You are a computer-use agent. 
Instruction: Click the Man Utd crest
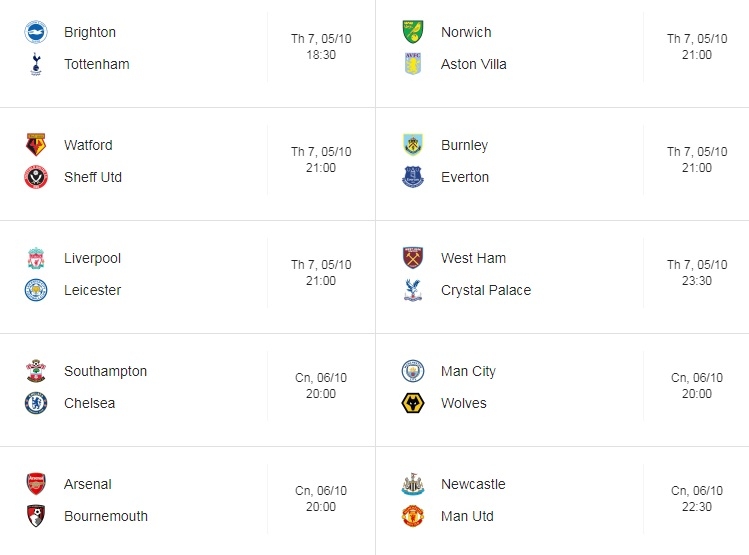[413, 516]
